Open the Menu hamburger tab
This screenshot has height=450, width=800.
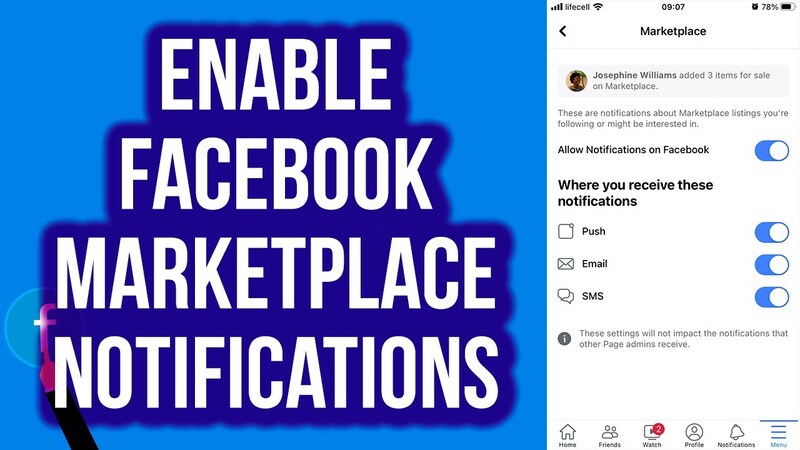coord(779,433)
